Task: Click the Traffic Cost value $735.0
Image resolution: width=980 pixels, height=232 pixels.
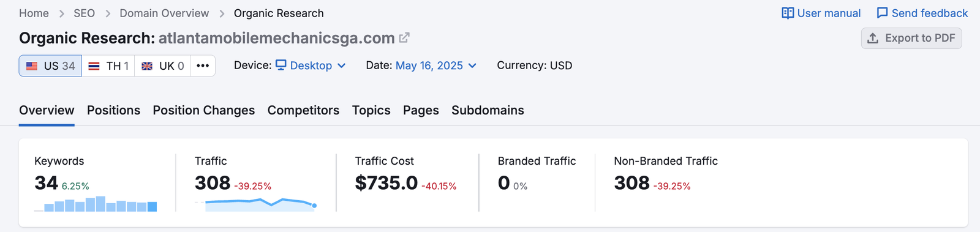Action: coord(386,182)
